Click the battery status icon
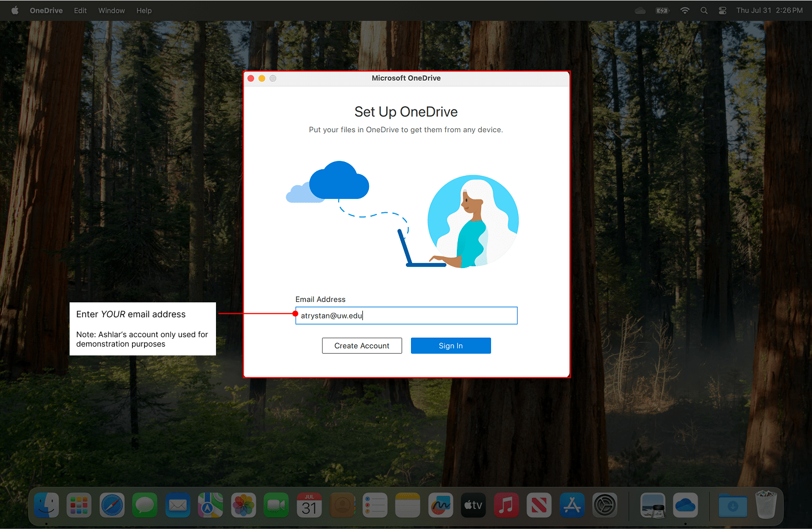Image resolution: width=812 pixels, height=529 pixels. point(662,11)
